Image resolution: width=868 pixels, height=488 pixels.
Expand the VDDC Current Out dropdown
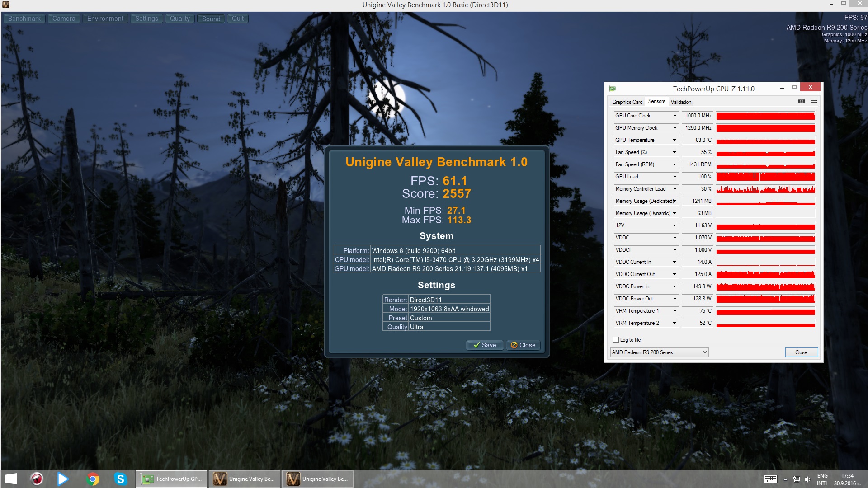pos(675,274)
